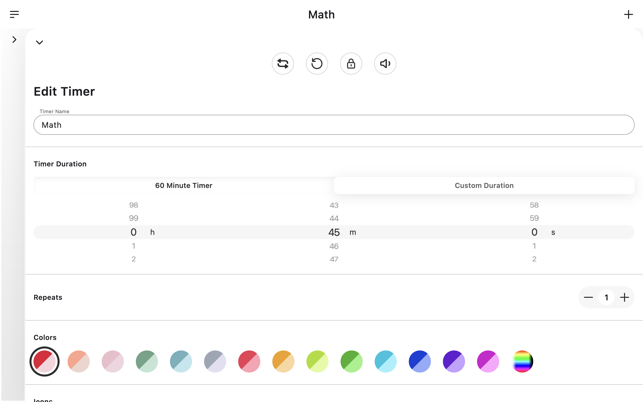643x402 pixels.
Task: Select the selected red color swatch
Action: (x=45, y=362)
